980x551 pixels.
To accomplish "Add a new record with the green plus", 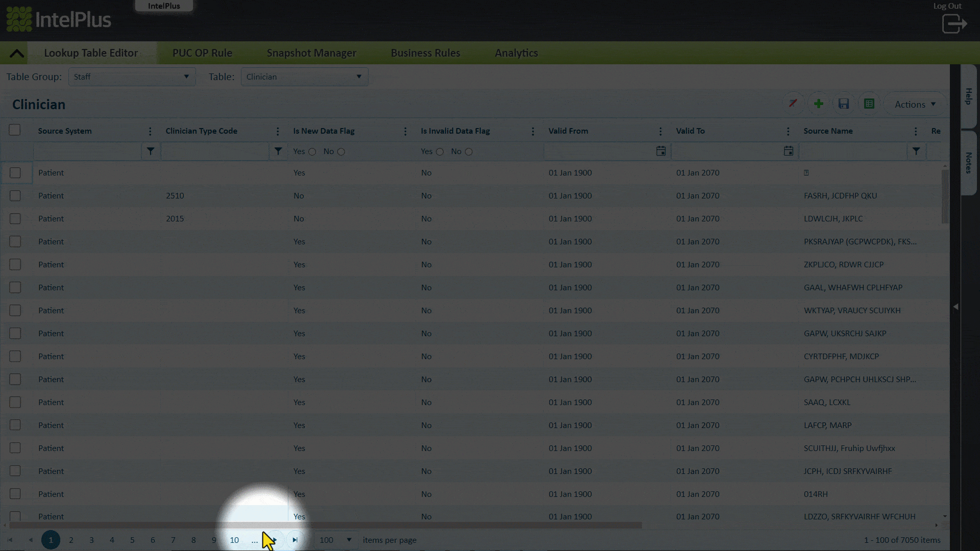I will [819, 104].
